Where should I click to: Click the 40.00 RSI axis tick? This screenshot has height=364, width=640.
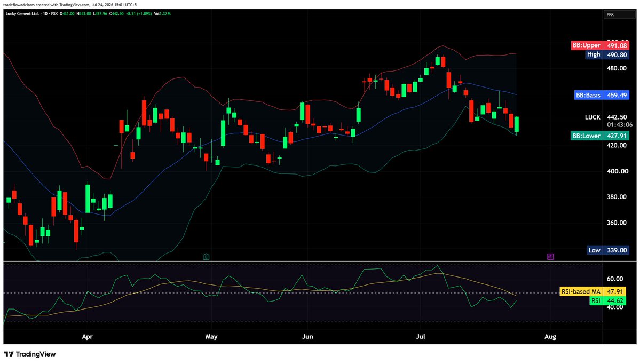(615, 307)
